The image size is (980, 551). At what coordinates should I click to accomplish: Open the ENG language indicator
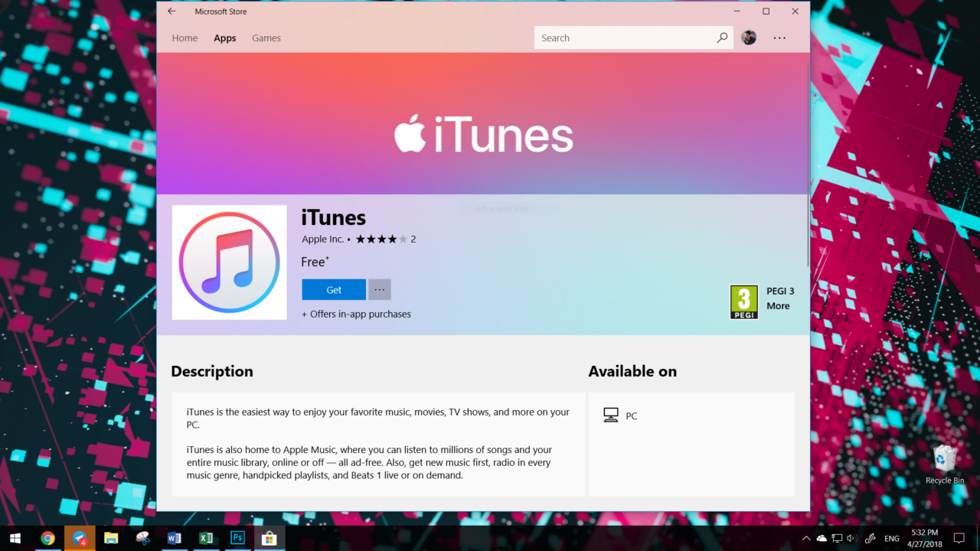click(891, 539)
